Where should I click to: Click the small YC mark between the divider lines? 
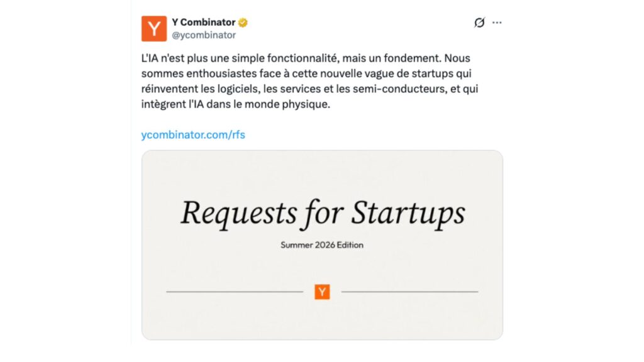pyautogui.click(x=321, y=291)
